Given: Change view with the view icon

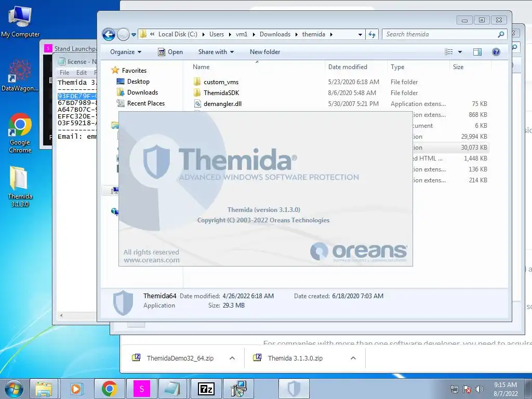Looking at the screenshot, I should pos(448,52).
